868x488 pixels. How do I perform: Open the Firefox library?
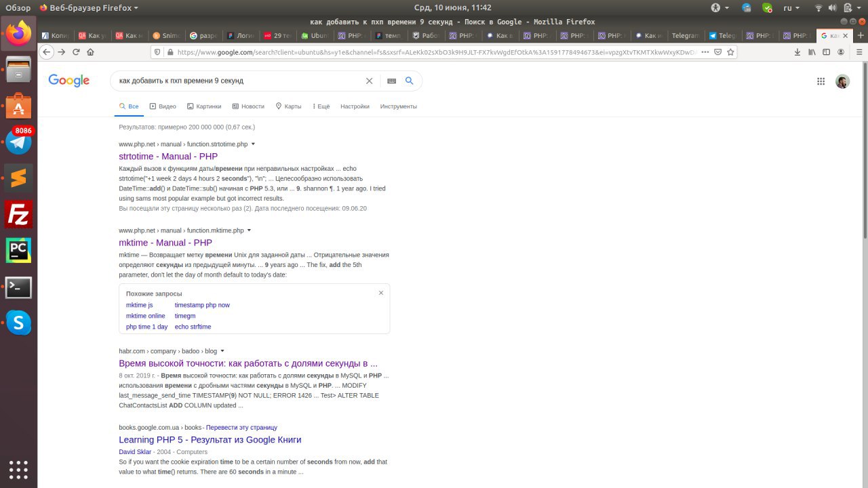point(812,52)
